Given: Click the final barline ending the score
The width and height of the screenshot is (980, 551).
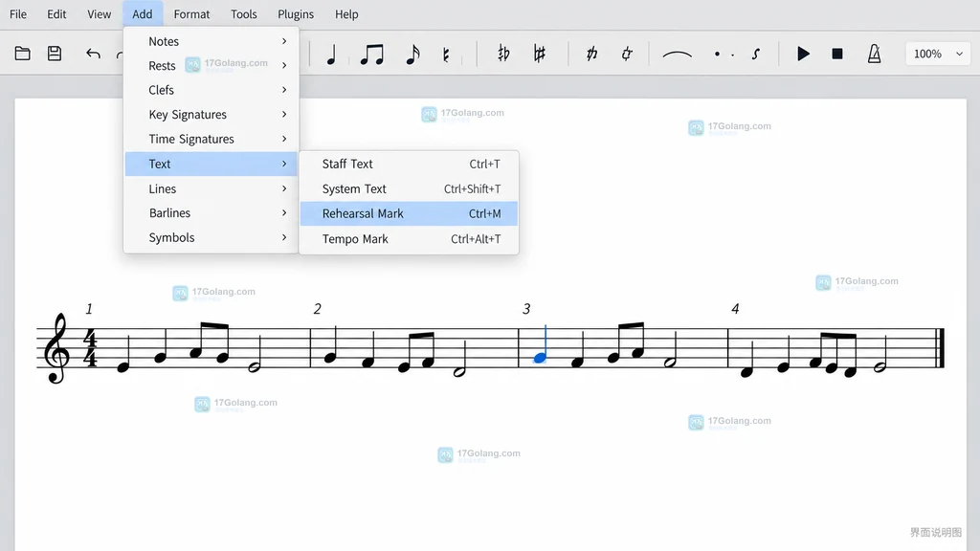Looking at the screenshot, I should [940, 348].
